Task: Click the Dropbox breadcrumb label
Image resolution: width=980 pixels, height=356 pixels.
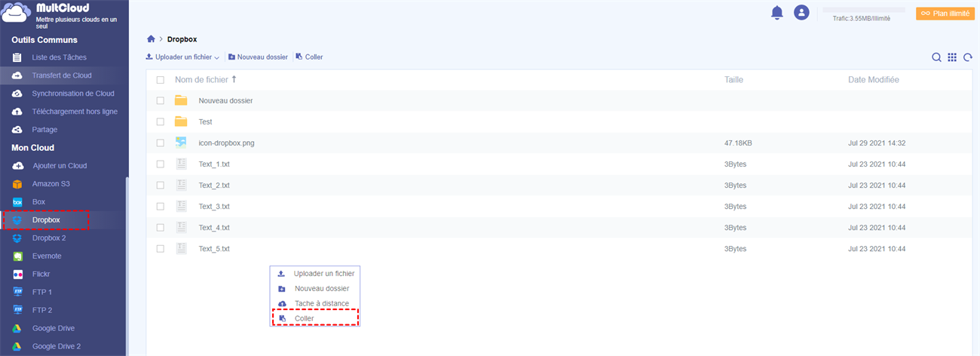Action: pos(182,39)
